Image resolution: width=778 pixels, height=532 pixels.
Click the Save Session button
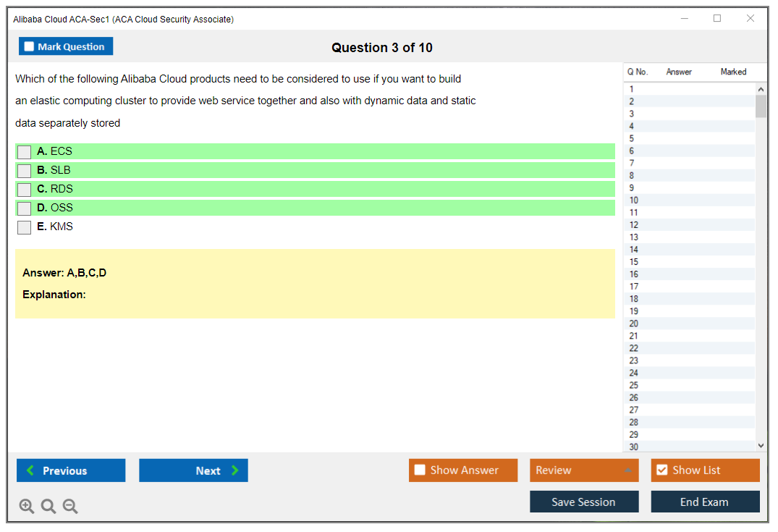click(x=584, y=502)
